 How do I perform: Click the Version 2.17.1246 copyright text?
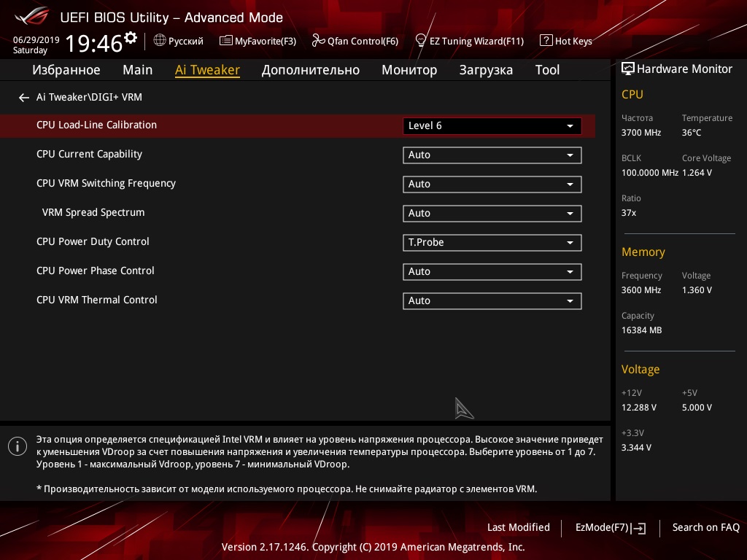pos(373,547)
